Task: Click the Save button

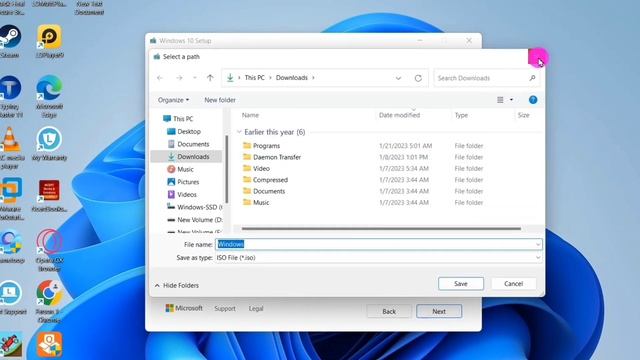Action: tap(461, 284)
